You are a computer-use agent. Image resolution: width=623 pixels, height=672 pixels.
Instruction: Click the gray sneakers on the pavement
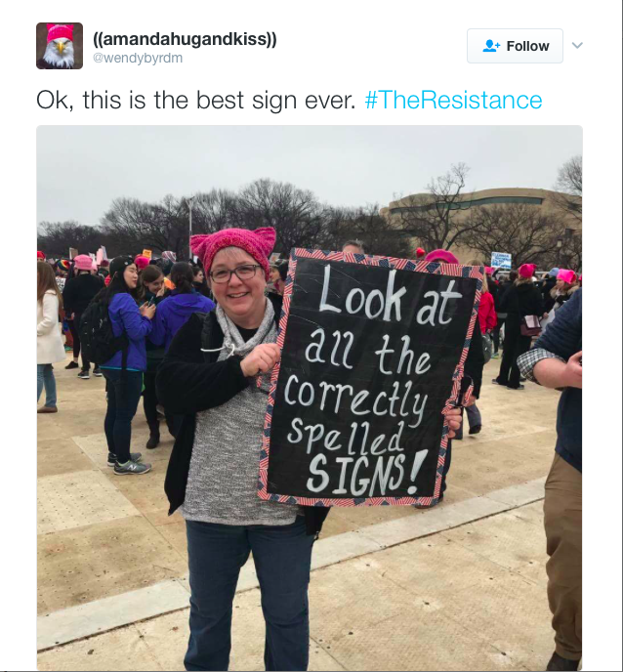131,465
